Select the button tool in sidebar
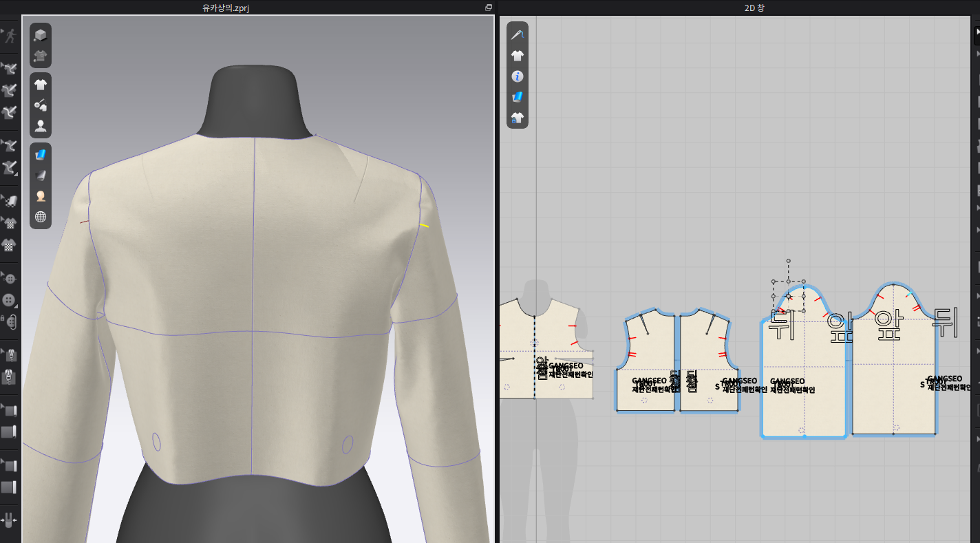This screenshot has height=543, width=980. click(9, 300)
